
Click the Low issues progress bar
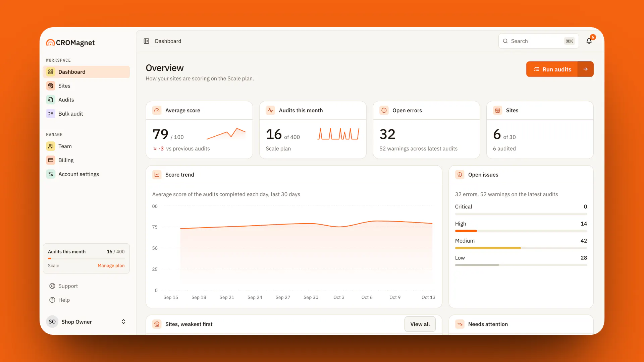(x=521, y=265)
